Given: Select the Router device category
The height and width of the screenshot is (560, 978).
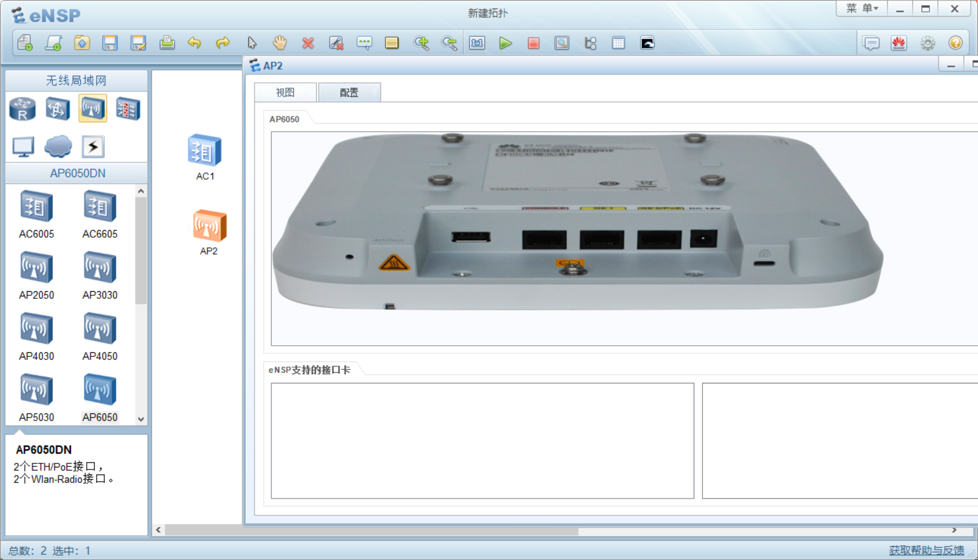Looking at the screenshot, I should (x=22, y=108).
